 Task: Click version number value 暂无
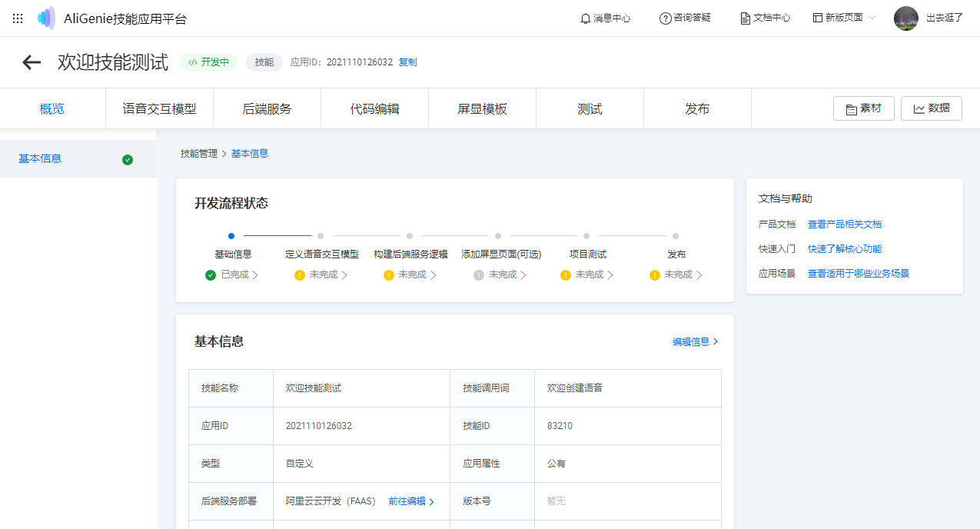(556, 501)
